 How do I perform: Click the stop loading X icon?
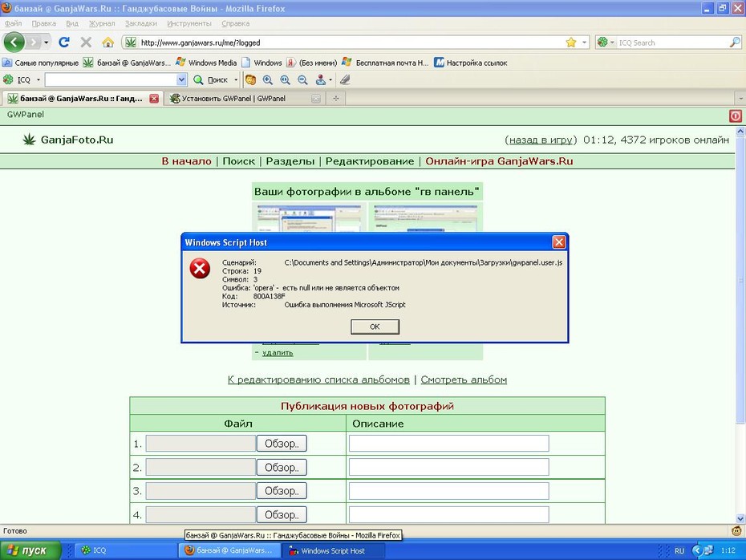[x=86, y=43]
